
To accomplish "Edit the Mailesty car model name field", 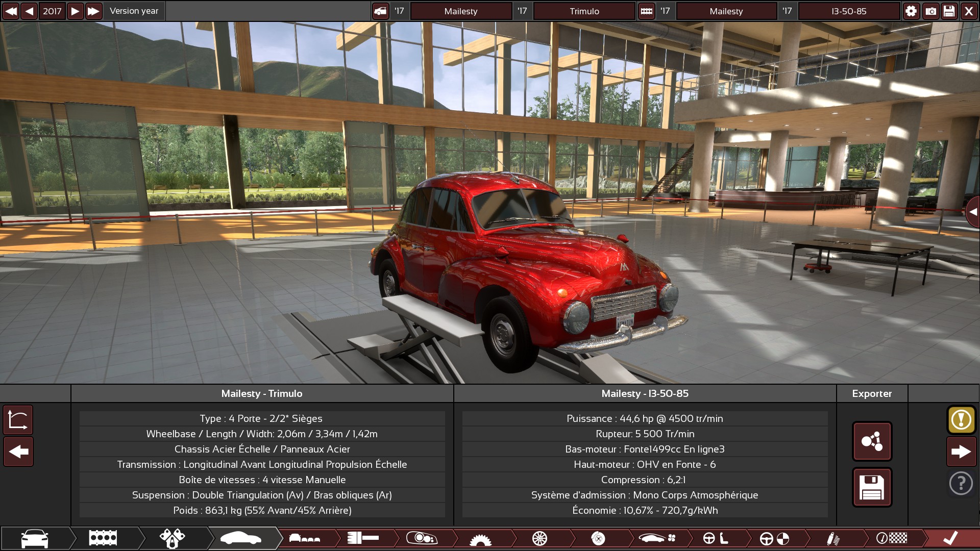I will 461,11.
